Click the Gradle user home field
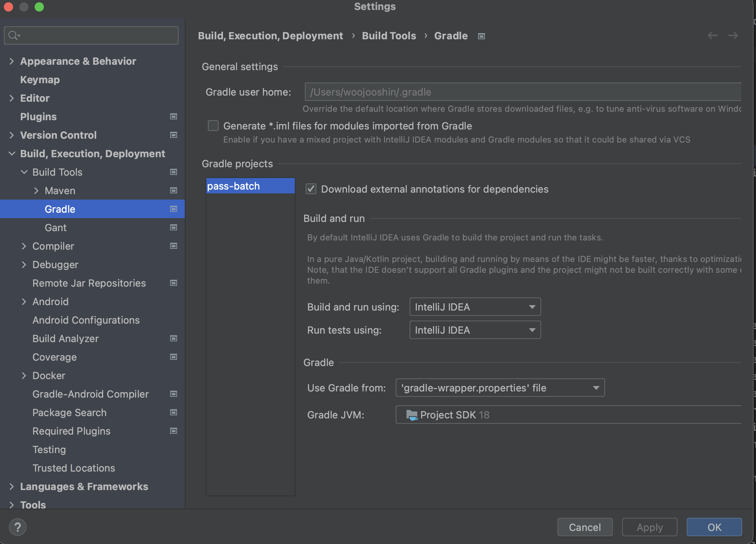 (x=523, y=92)
